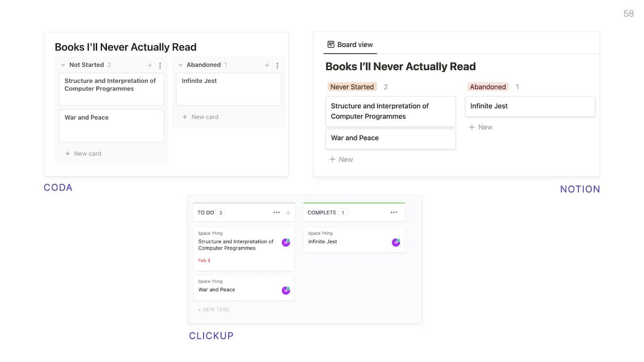644x362 pixels.
Task: Click assignee avatar on Infinite Jest ClickUp task
Action: (396, 242)
